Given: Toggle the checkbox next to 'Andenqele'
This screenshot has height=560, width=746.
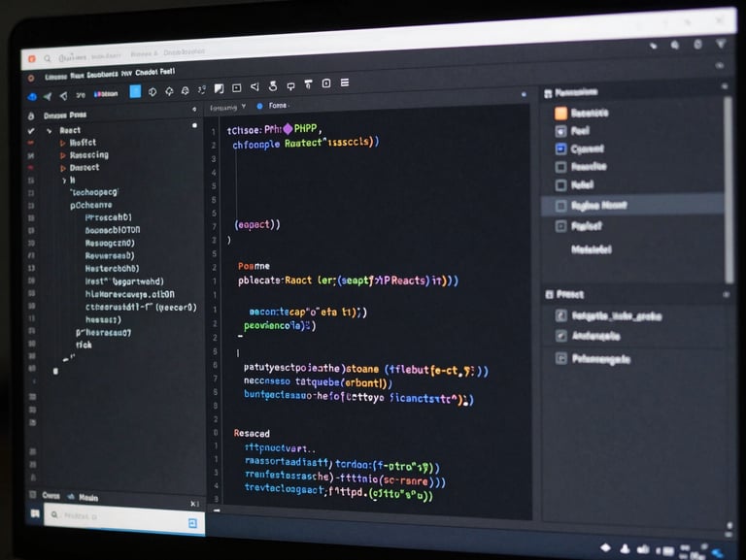Looking at the screenshot, I should click(561, 336).
